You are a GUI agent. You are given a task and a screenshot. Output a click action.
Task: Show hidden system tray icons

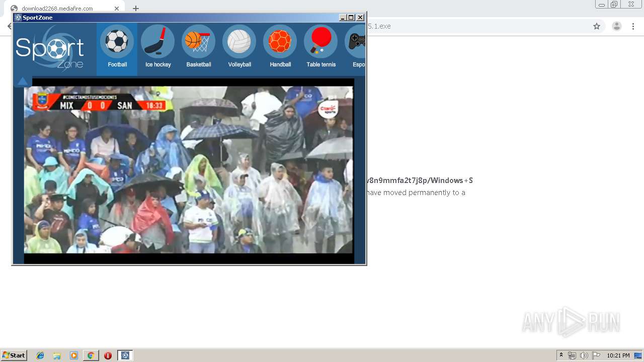(561, 355)
